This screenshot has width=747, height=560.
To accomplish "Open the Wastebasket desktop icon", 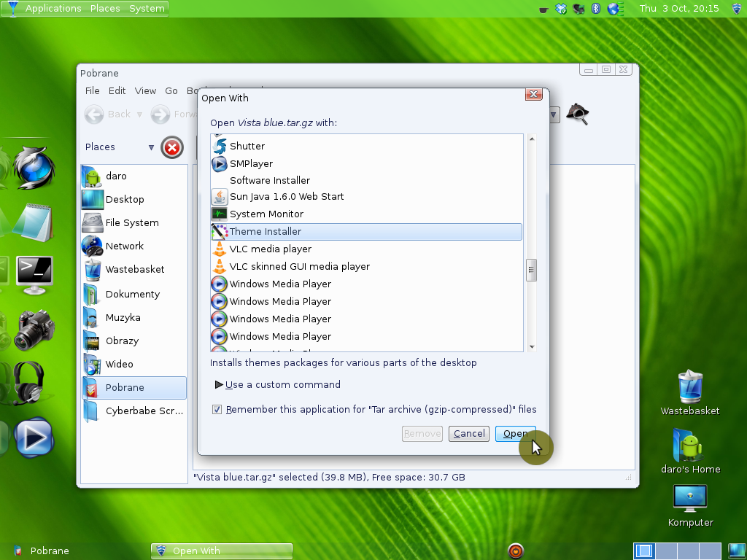I will click(x=689, y=392).
